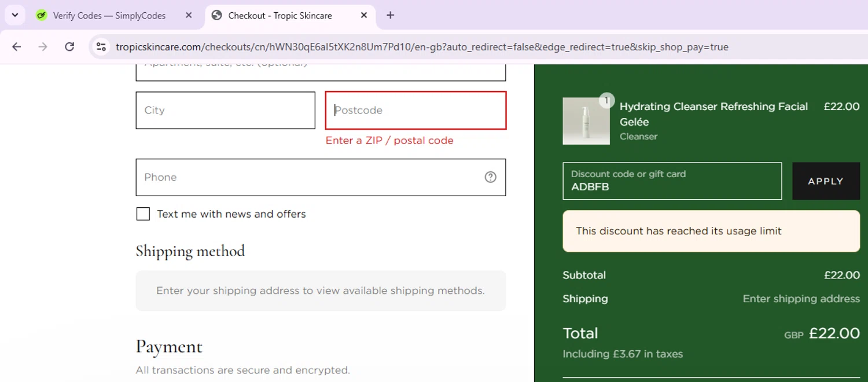Close the Checkout Tropic Skincare tab
This screenshot has height=382, width=868.
pyautogui.click(x=364, y=16)
